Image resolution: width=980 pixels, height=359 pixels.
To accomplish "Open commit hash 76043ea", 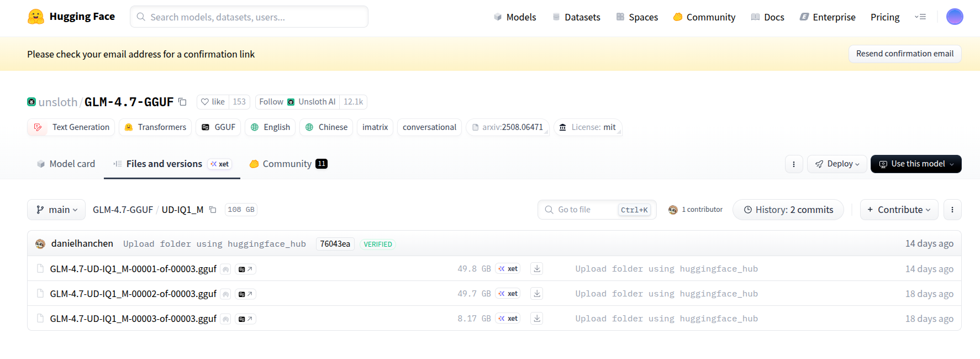I will click(335, 244).
